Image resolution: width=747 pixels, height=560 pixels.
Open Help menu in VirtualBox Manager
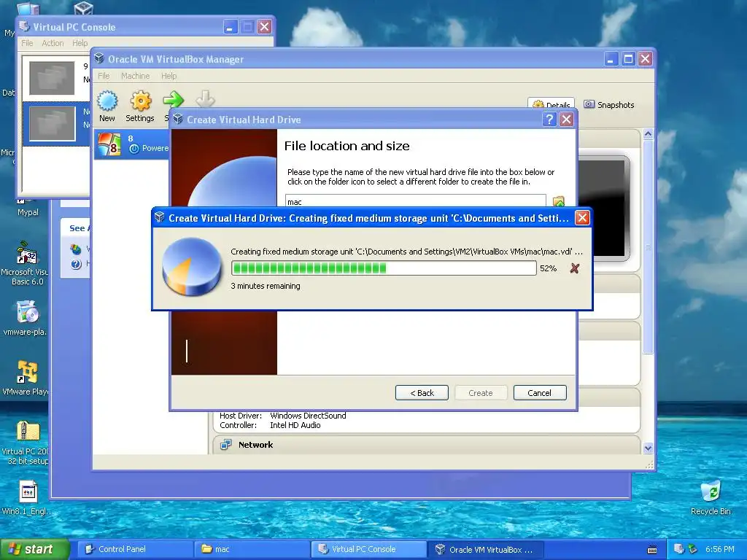pos(169,76)
